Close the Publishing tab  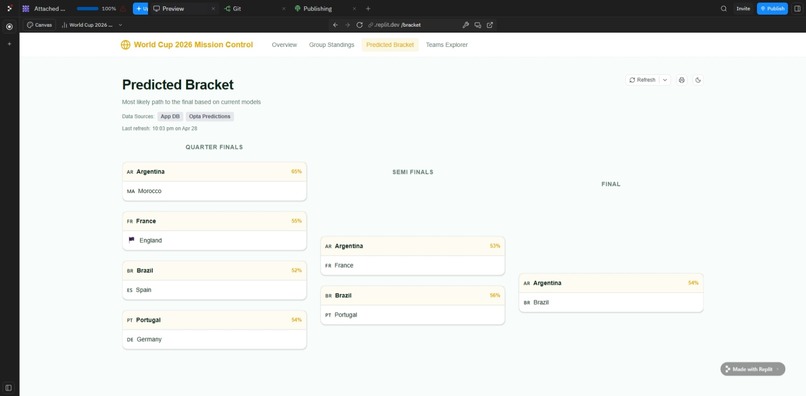[354, 9]
